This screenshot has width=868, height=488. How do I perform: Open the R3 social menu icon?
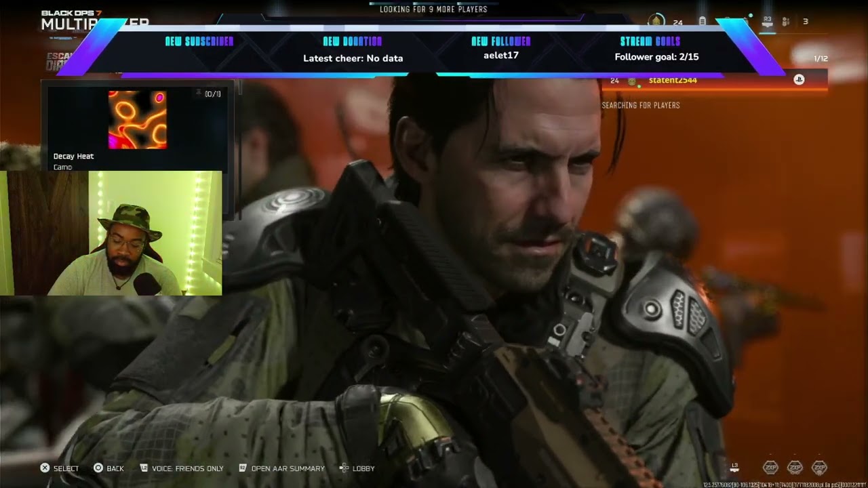pyautogui.click(x=768, y=22)
